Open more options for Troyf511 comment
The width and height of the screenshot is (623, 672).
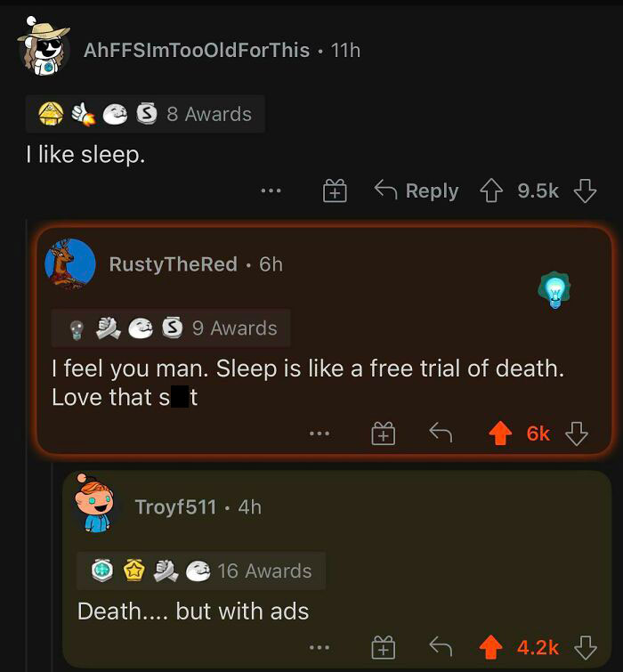[x=320, y=647]
